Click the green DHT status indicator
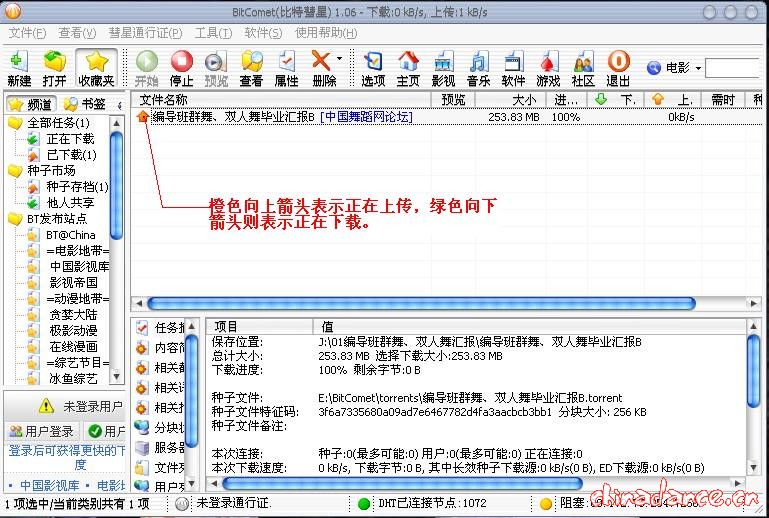The width and height of the screenshot is (769, 518). (x=364, y=504)
